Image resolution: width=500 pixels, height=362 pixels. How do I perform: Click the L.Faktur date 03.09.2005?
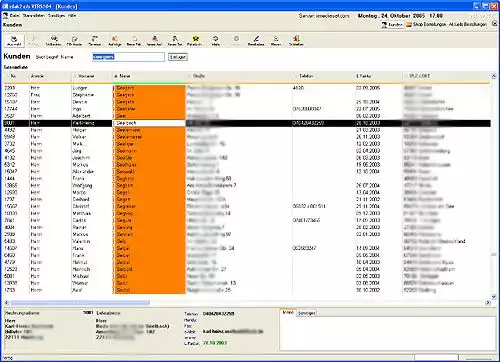(368, 88)
